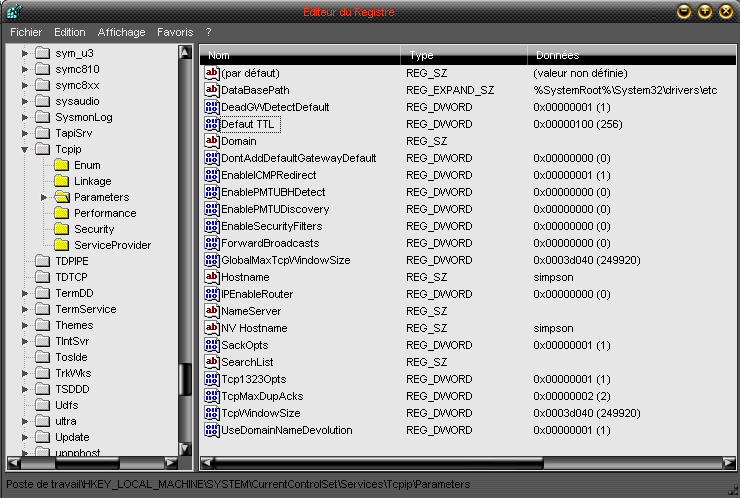Click the data 0x00000100 (256)
Screen dimensions: 740x498
(x=578, y=124)
